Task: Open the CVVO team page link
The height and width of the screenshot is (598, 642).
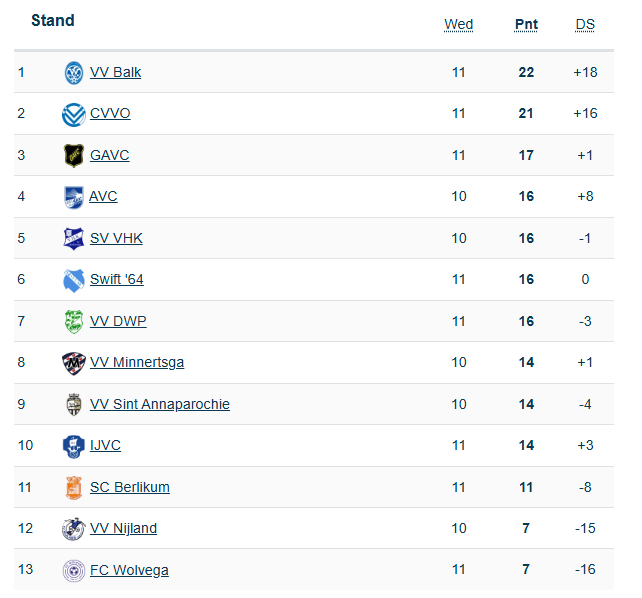Action: point(110,114)
